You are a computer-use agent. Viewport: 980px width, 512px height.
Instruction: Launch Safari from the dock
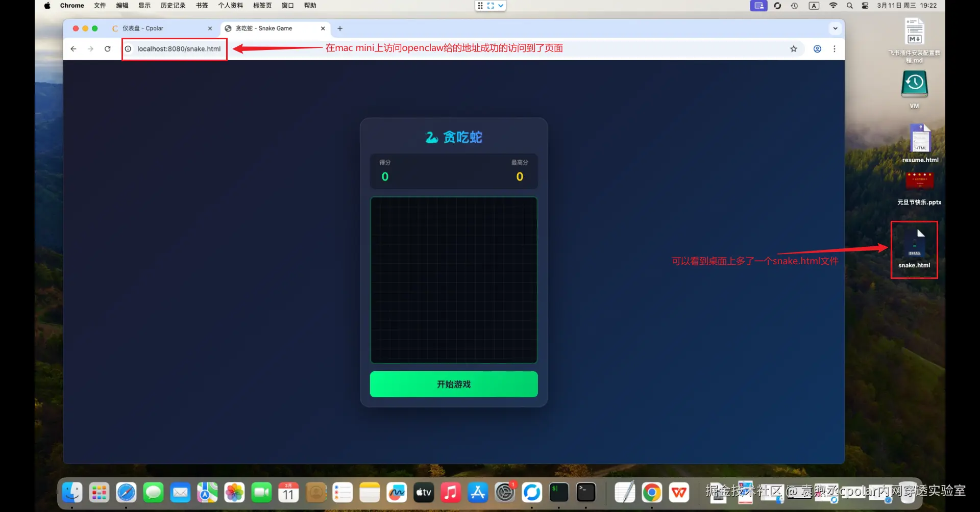point(126,493)
